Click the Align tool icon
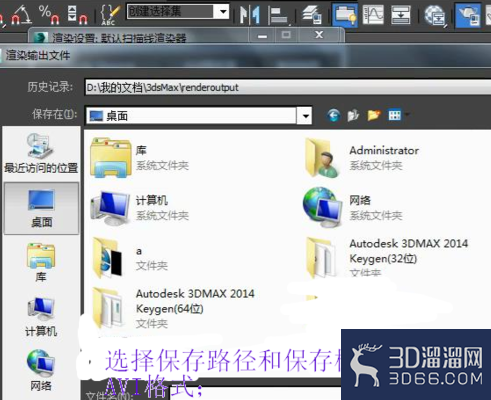The height and width of the screenshot is (400, 491). click(278, 15)
